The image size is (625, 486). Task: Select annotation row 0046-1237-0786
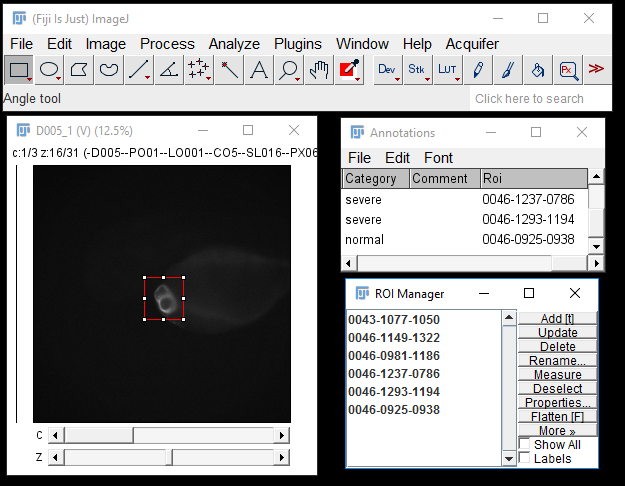(465, 199)
